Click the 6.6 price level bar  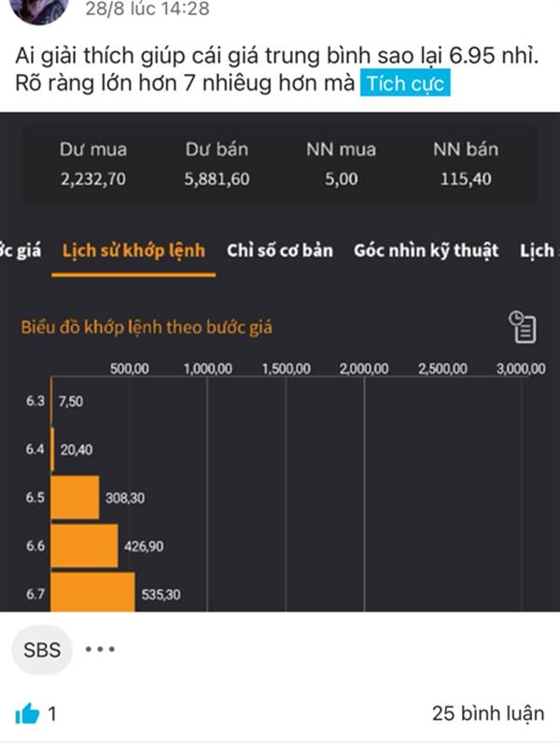pyautogui.click(x=84, y=545)
